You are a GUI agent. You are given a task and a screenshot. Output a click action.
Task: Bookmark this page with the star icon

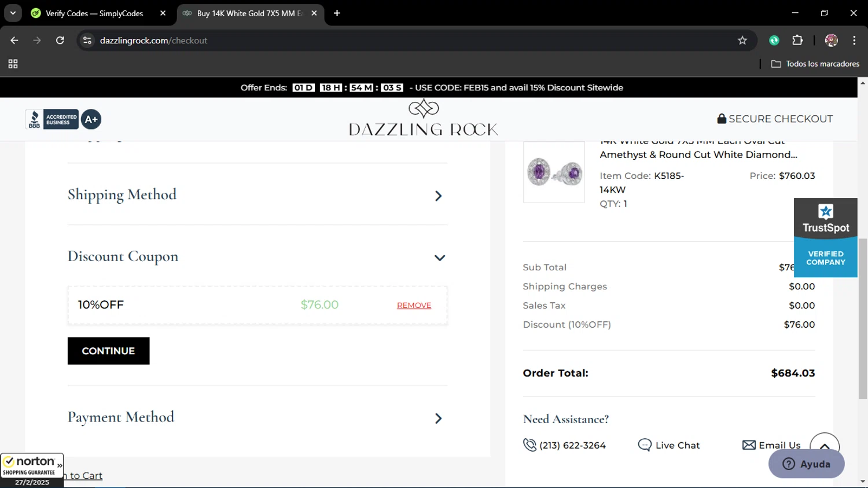coord(742,41)
